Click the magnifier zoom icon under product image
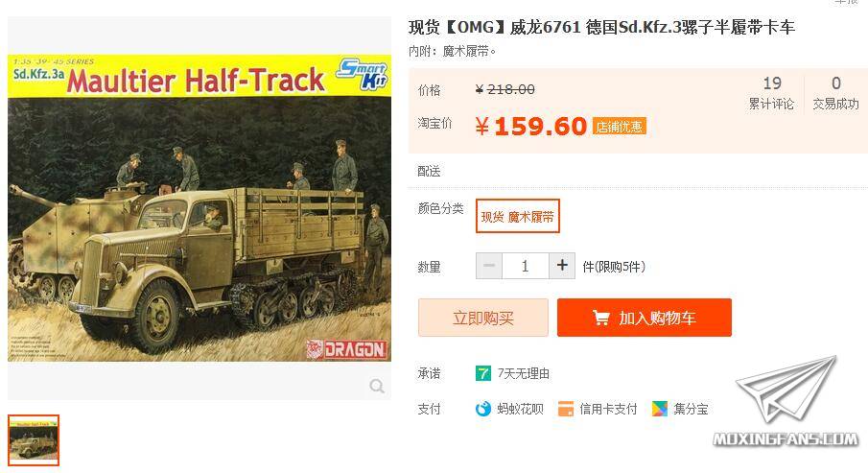The height and width of the screenshot is (473, 868). (377, 386)
